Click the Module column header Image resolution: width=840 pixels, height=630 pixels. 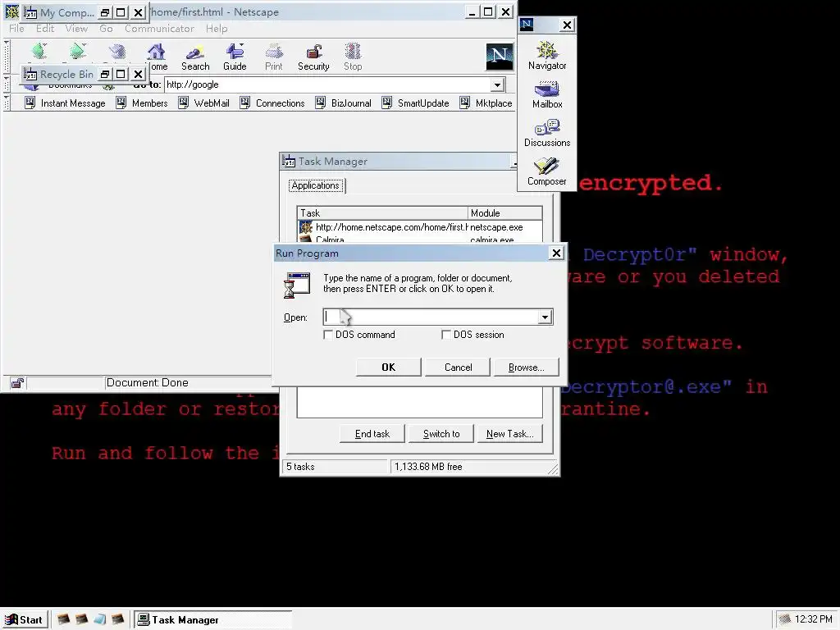pyautogui.click(x=504, y=212)
